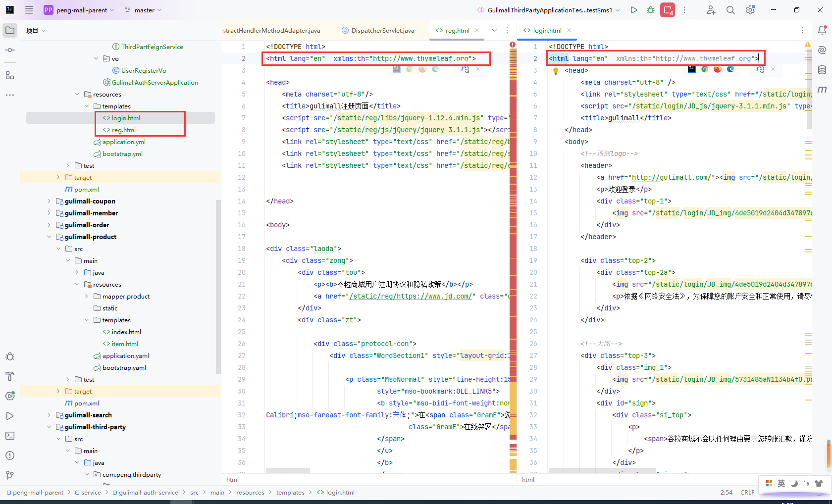Run the testSms1 configuration

pos(634,10)
